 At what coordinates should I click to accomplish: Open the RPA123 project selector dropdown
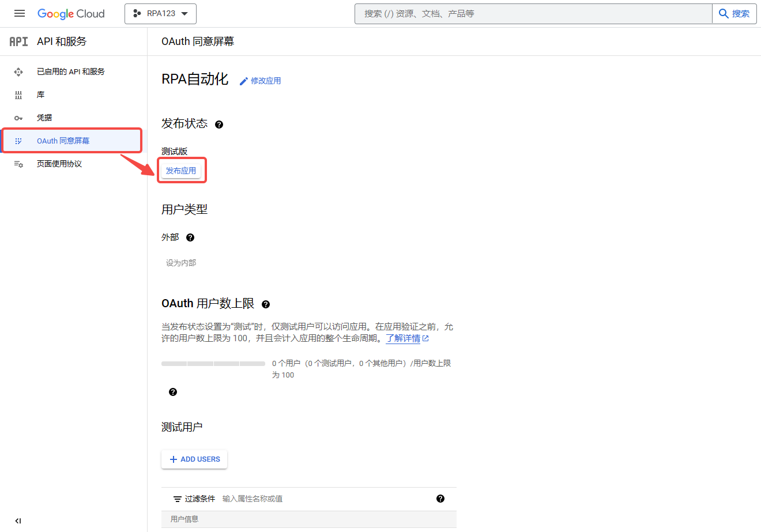click(x=160, y=14)
